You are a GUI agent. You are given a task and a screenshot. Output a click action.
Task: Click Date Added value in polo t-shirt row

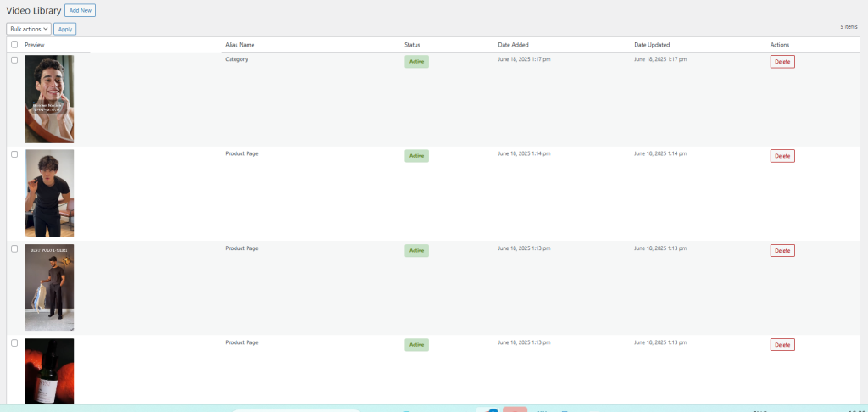tap(524, 248)
